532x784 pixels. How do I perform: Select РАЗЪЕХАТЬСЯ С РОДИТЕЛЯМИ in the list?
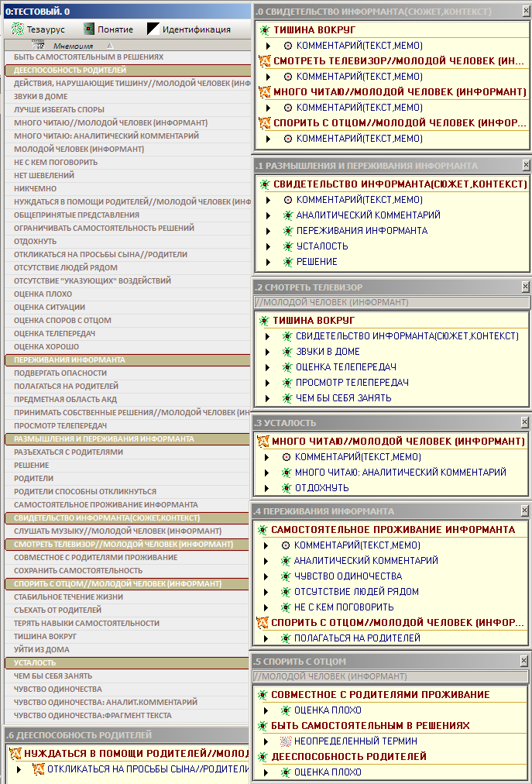128,452
